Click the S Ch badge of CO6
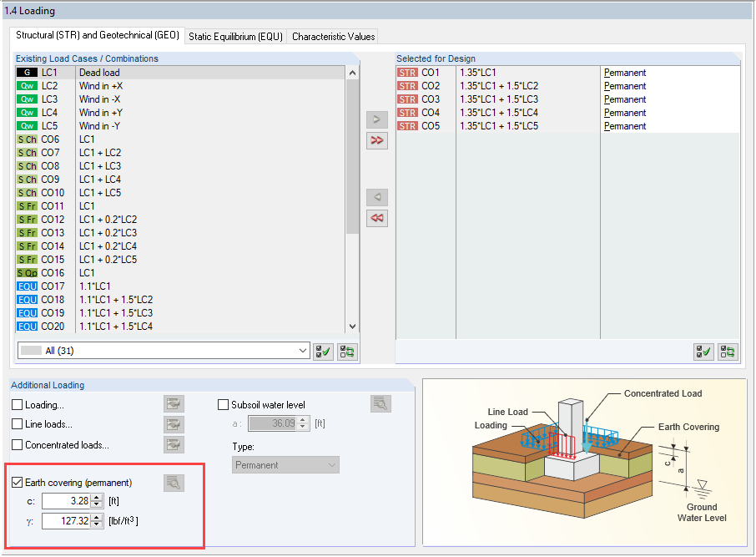This screenshot has width=756, height=557. coord(27,139)
